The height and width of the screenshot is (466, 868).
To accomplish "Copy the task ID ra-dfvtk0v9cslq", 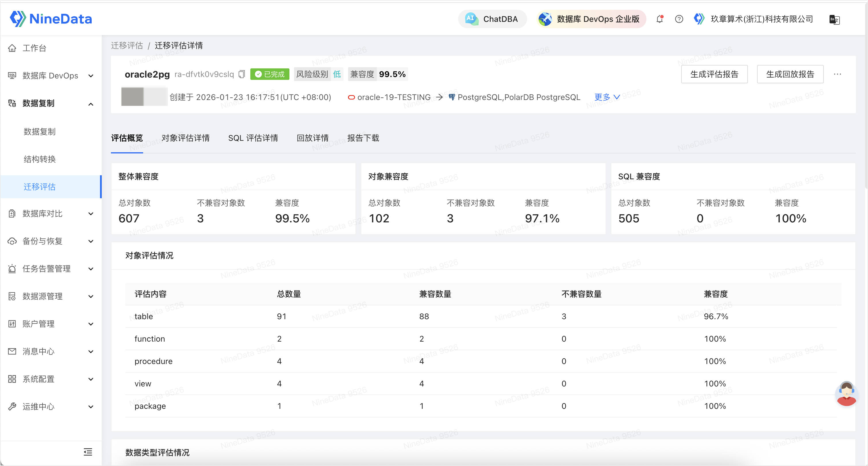I will [x=242, y=74].
